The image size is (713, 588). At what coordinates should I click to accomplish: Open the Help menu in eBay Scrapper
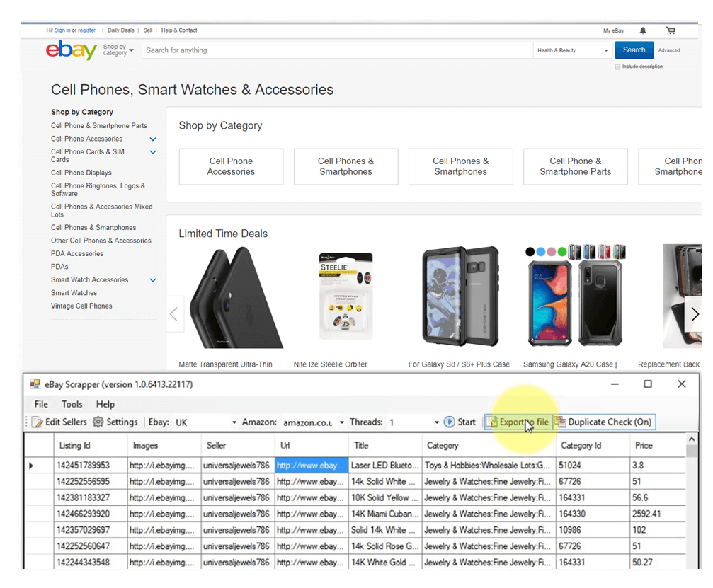click(x=105, y=404)
